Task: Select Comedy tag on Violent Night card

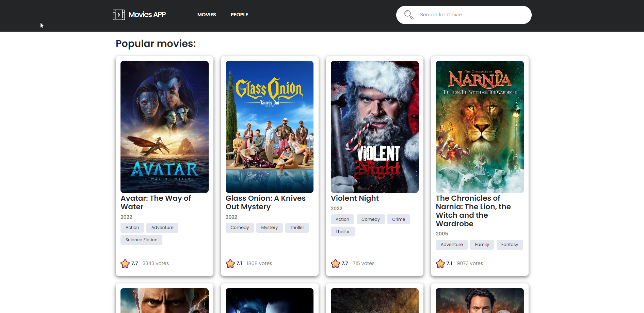Action: tap(371, 219)
